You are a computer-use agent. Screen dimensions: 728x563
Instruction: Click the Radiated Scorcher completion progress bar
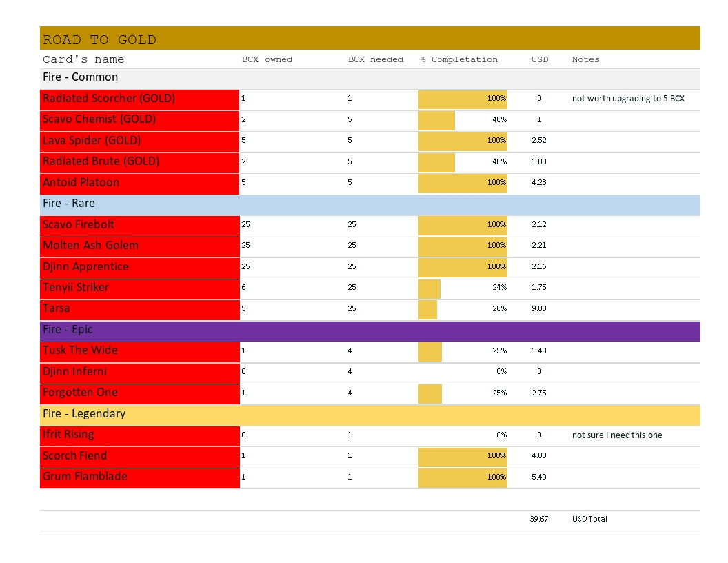463,99
